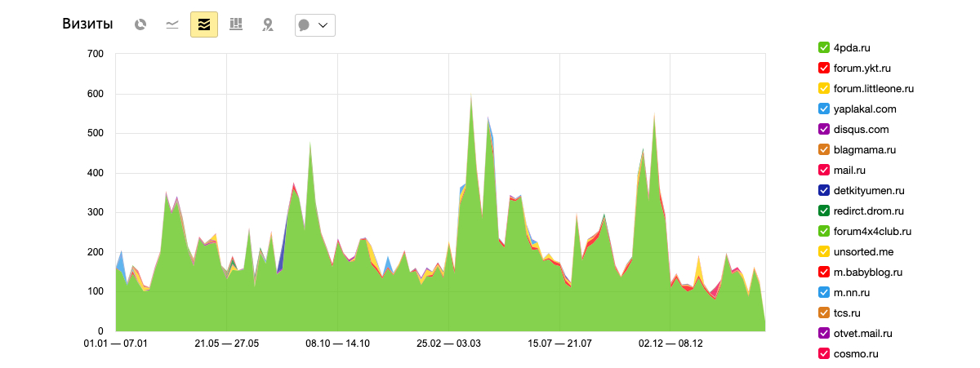Switch to pie chart view

point(140,24)
